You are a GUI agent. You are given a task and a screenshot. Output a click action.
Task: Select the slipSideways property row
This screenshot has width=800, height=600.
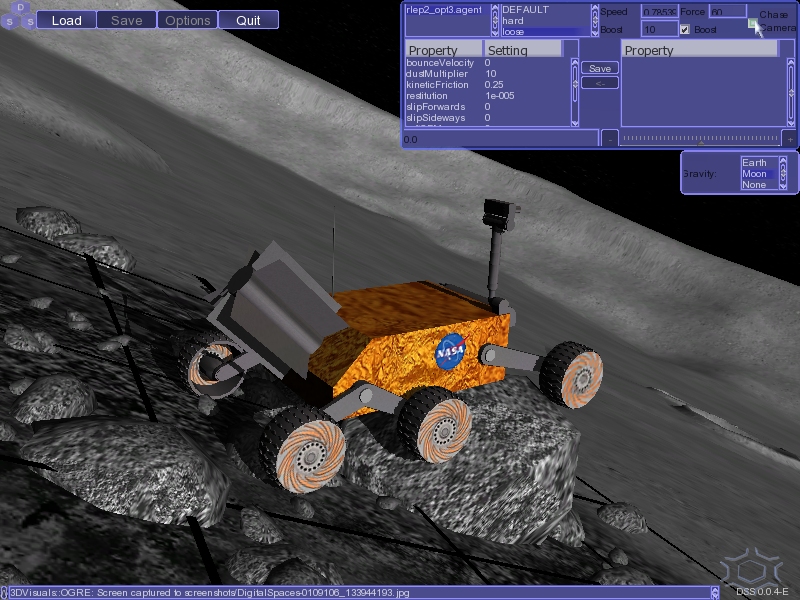[x=488, y=118]
